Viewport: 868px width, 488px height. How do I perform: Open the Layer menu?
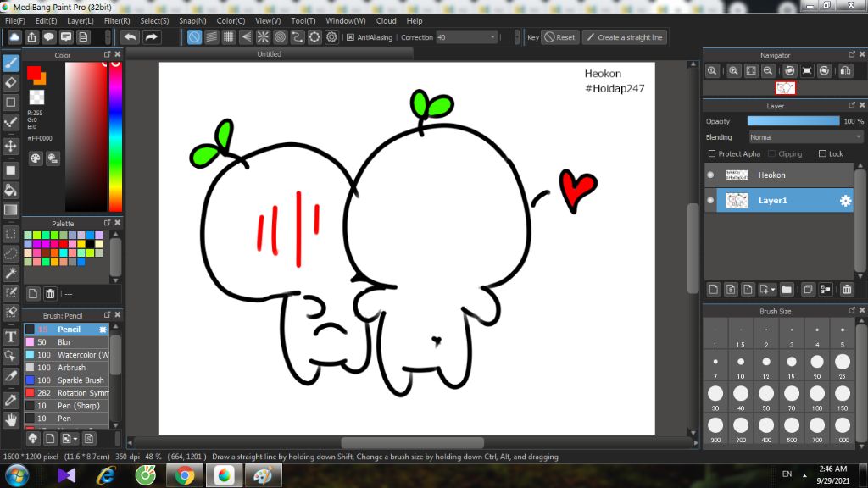coord(81,20)
